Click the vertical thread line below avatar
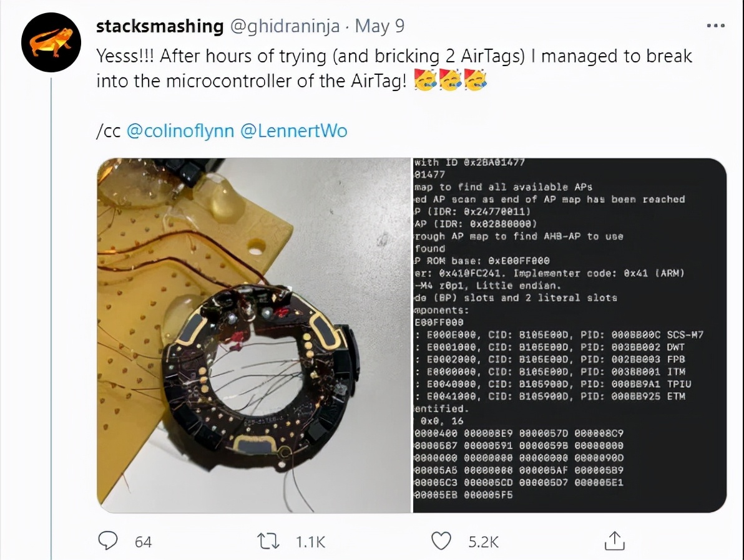The image size is (744, 560). click(51, 317)
